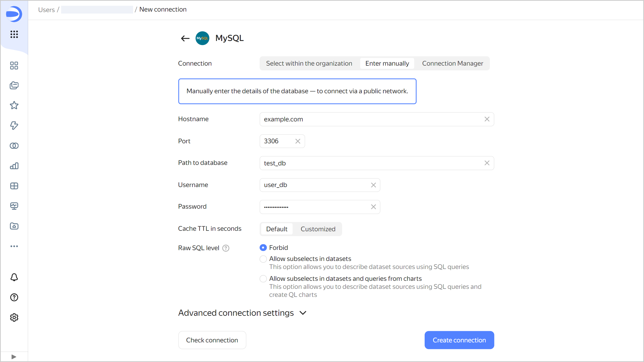Switch to Connection Manager tab
The width and height of the screenshot is (644, 362).
(x=452, y=63)
